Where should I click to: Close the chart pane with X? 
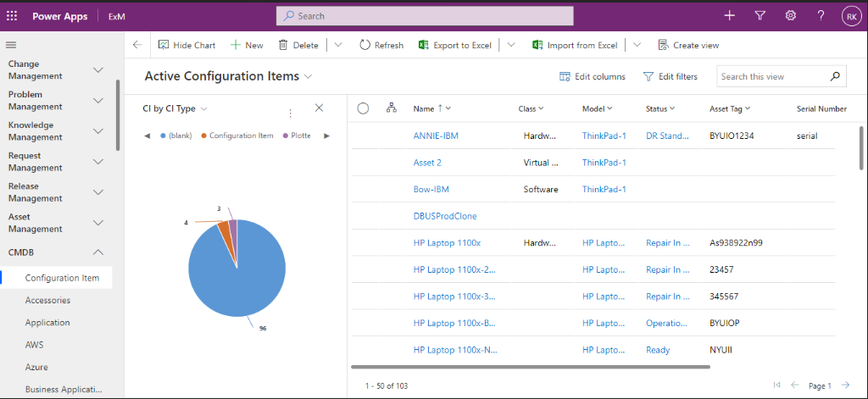[x=319, y=108]
